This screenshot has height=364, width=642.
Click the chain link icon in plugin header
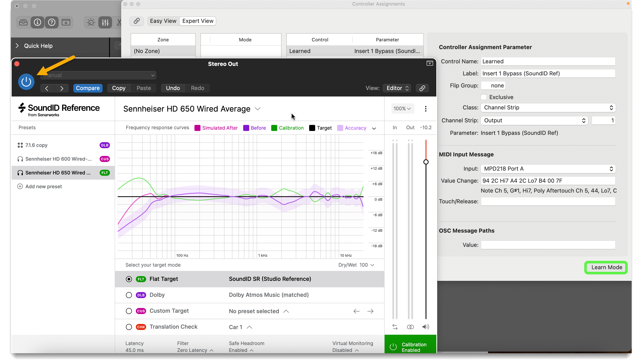(x=422, y=88)
